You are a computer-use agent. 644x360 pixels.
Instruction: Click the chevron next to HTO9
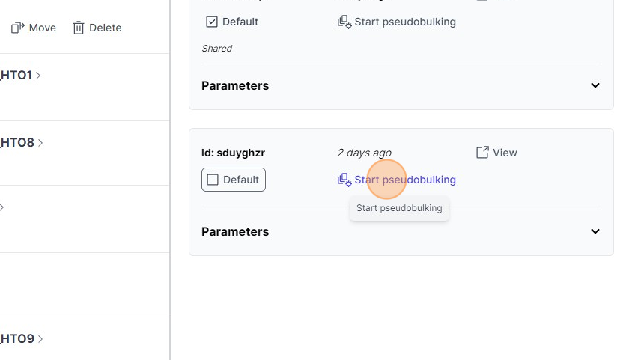(x=40, y=338)
